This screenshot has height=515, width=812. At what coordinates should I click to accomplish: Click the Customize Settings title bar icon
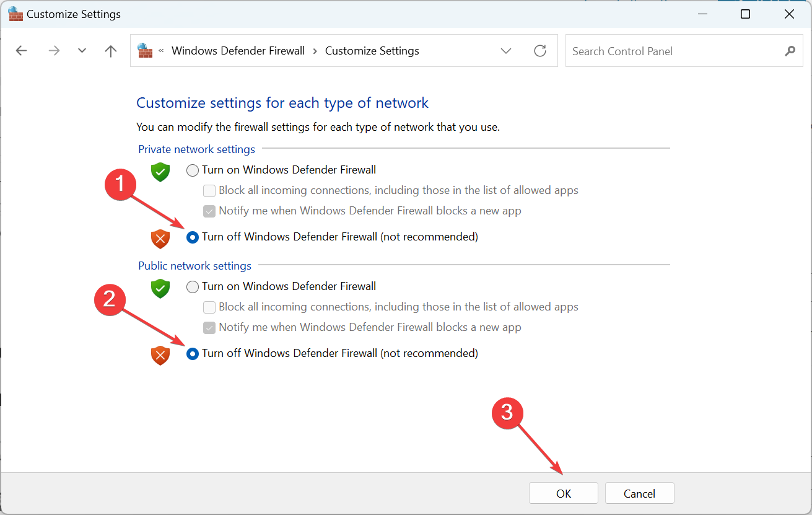(15, 14)
